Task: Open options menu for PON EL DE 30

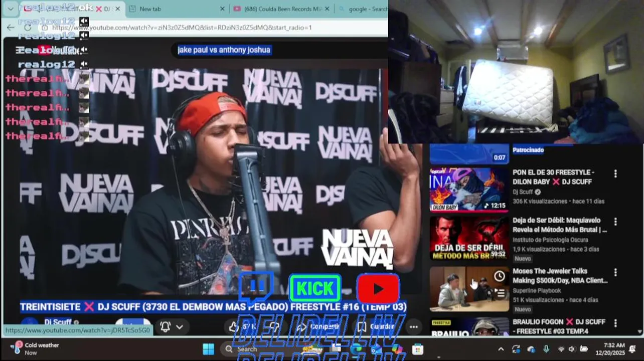Action: click(x=615, y=173)
